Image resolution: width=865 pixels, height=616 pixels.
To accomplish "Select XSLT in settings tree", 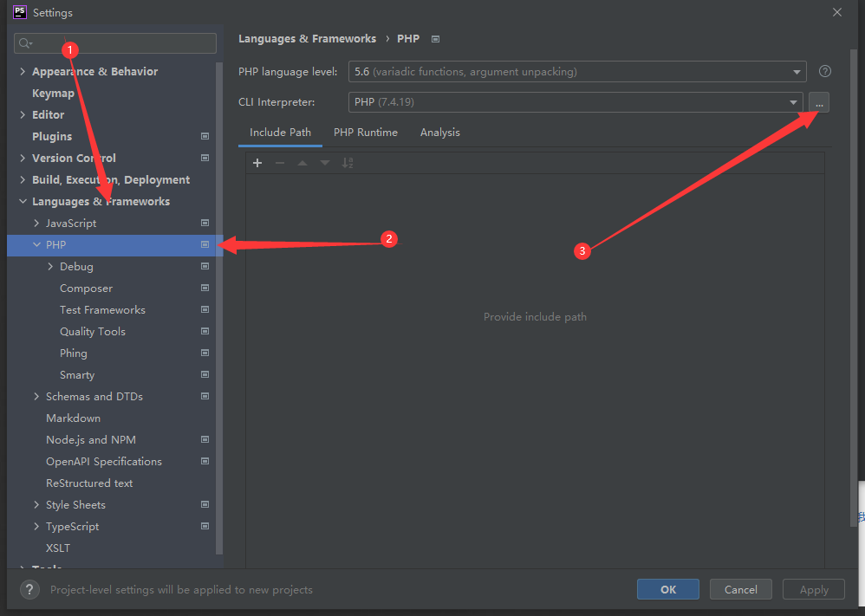I will tap(58, 548).
